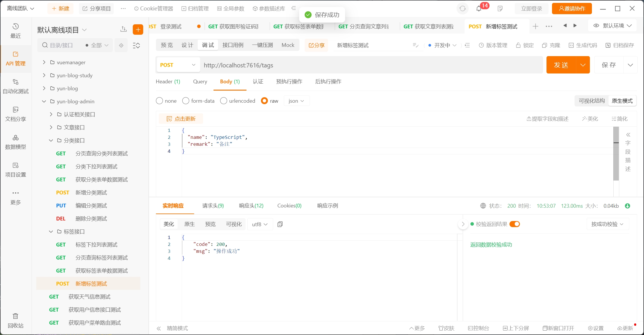Click the notification bell icon
Image resolution: width=644 pixels, height=335 pixels.
click(479, 9)
